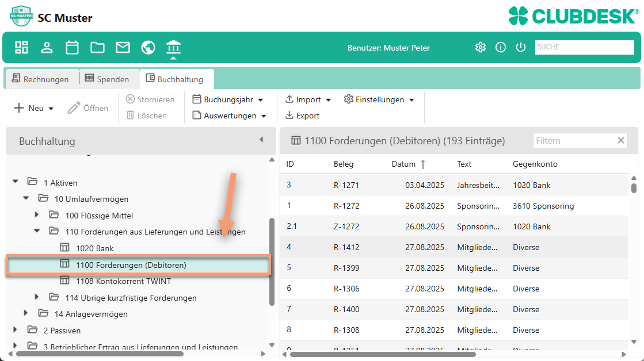The image size is (644, 361).
Task: Click into the SUCHE search field
Action: pos(584,47)
